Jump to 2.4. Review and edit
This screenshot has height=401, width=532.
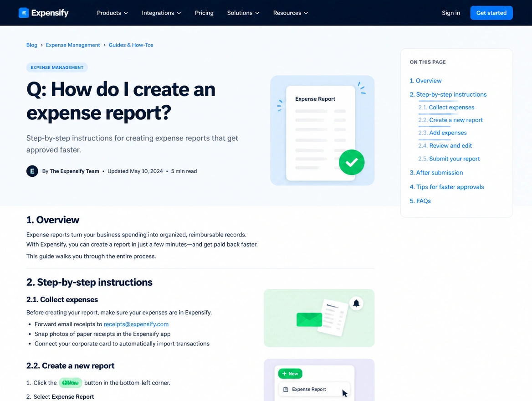coord(445,146)
